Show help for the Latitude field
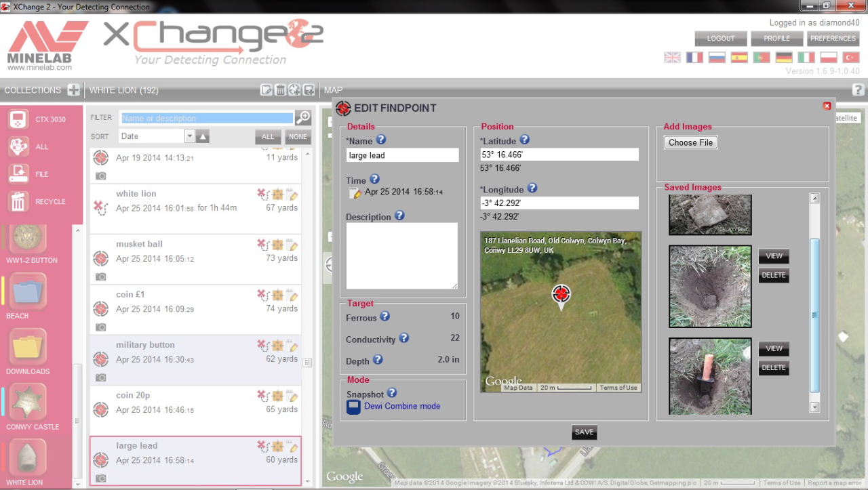 coord(524,140)
